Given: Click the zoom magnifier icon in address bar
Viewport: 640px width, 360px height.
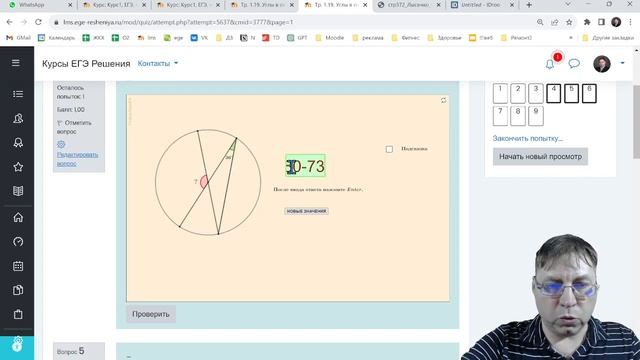Looking at the screenshot, I should tap(540, 22).
